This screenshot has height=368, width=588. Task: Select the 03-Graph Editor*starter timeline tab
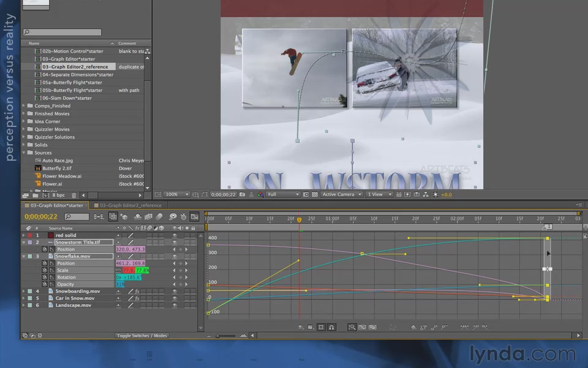pos(56,205)
